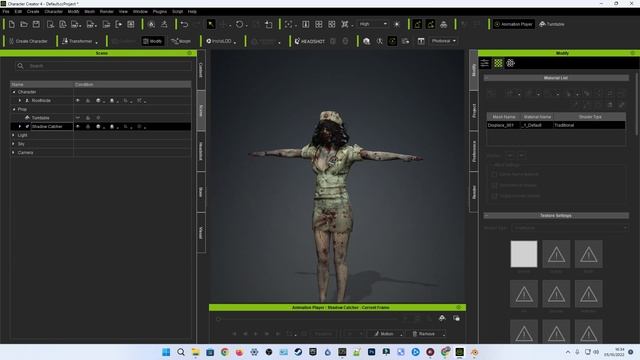The height and width of the screenshot is (360, 640).
Task: Collapse the Prop tree node
Action: coord(14,109)
